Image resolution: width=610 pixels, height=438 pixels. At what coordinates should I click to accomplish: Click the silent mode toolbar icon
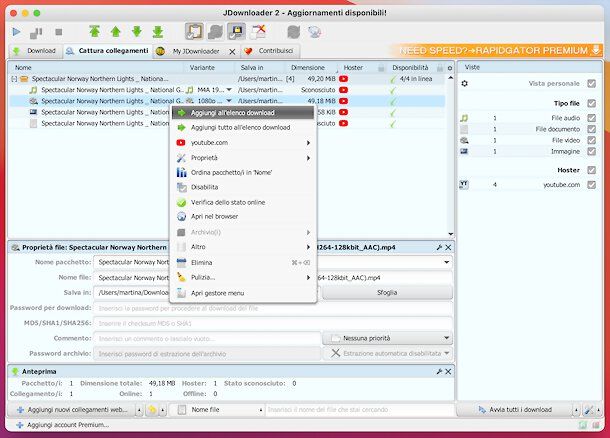click(x=258, y=32)
